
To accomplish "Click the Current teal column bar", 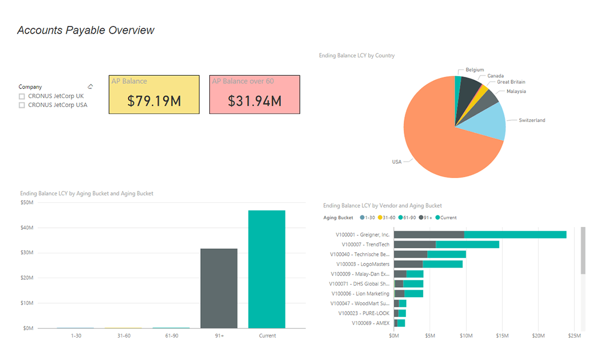I will click(x=267, y=269).
